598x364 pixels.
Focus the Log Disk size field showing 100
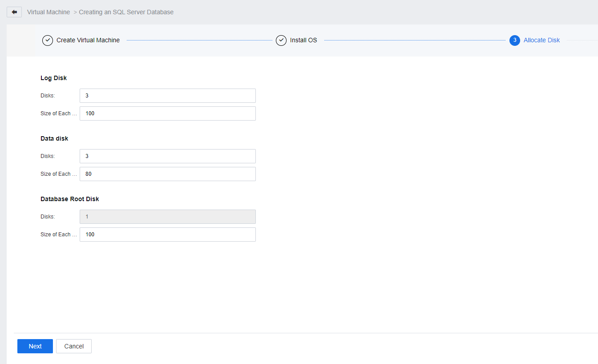coord(168,113)
